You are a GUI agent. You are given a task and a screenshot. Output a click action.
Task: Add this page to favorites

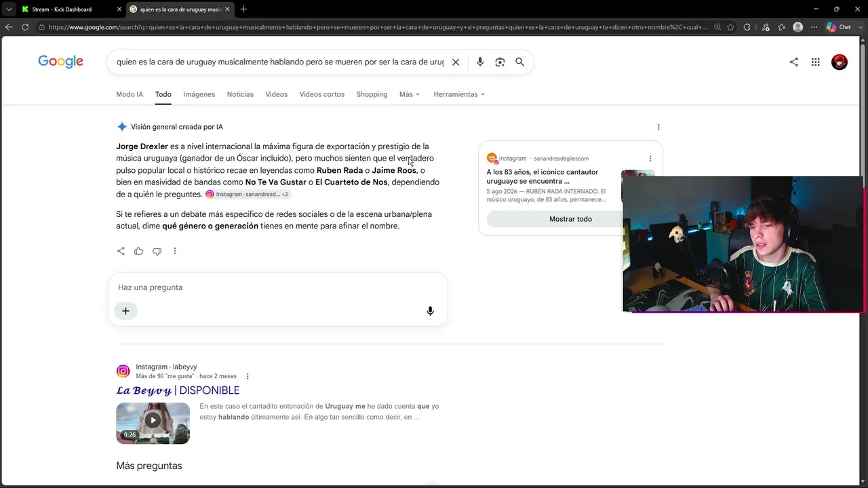click(730, 27)
